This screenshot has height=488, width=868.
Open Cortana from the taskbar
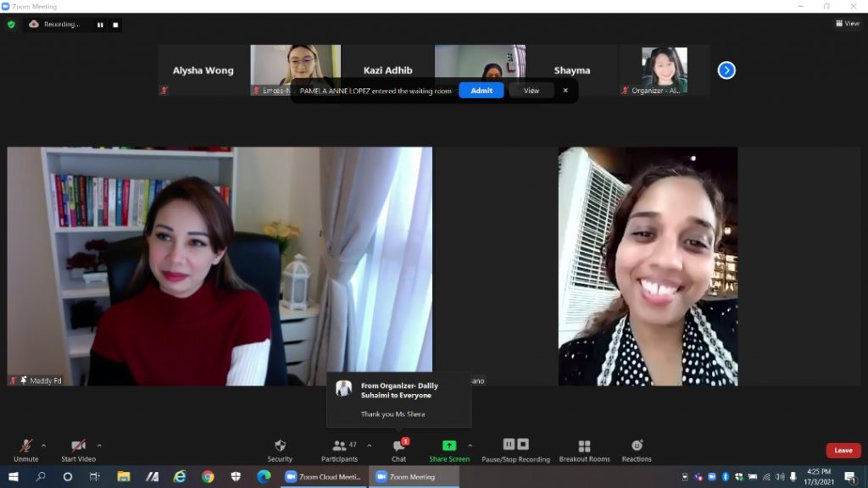pos(68,476)
